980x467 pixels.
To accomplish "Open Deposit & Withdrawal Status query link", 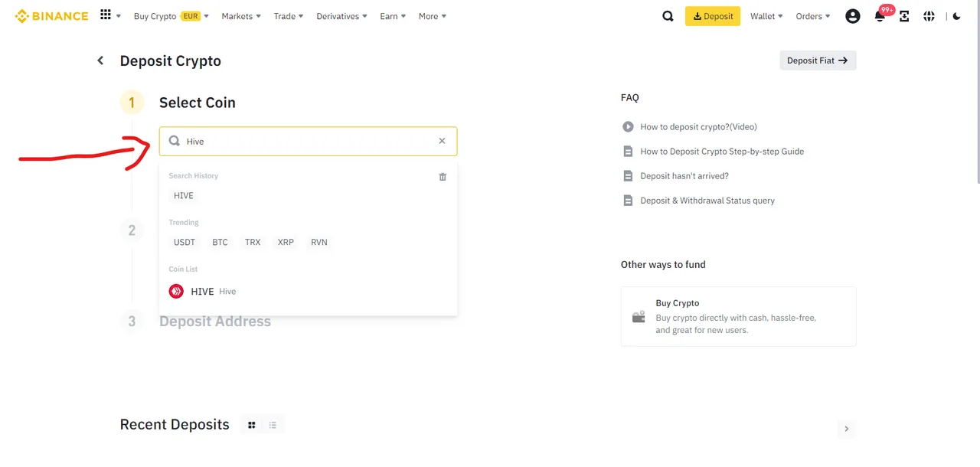I will coord(707,201).
